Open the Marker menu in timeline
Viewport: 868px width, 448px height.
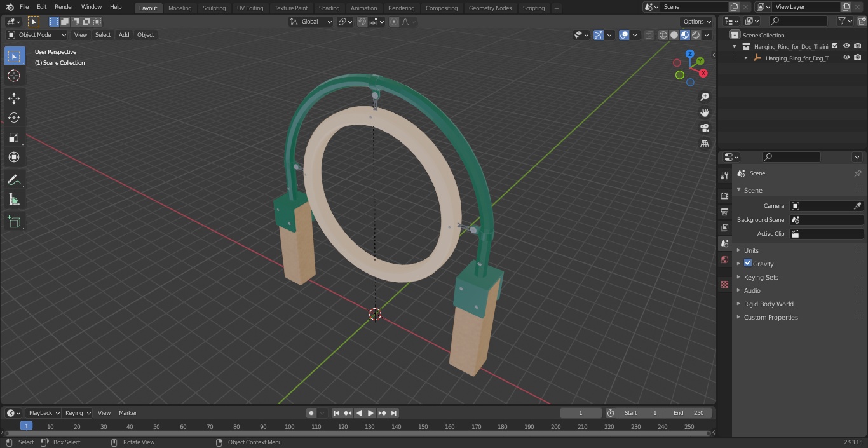128,413
